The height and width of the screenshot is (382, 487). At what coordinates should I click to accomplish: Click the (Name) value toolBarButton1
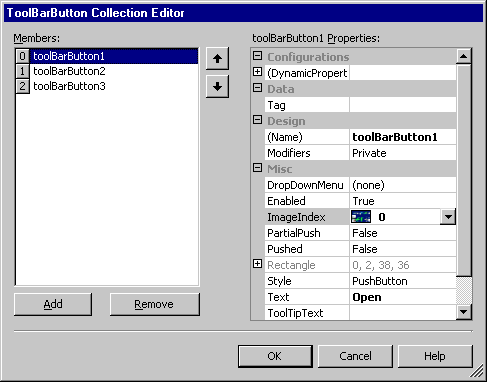tap(403, 137)
